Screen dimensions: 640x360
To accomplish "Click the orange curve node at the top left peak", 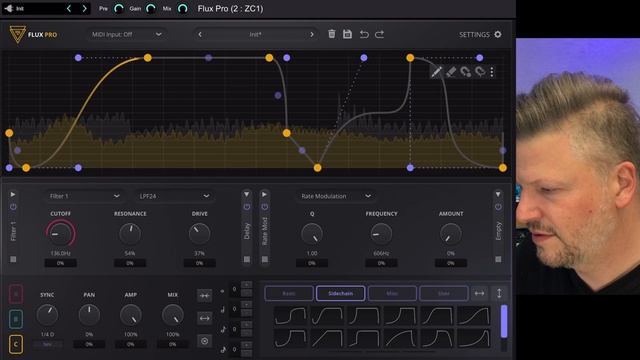I will coord(148,58).
